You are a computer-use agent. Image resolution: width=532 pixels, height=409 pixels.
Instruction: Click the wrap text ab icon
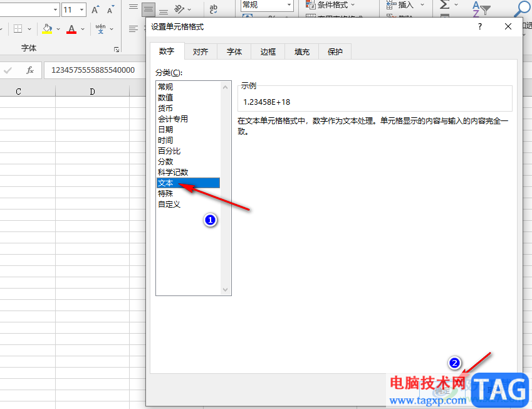coord(214,9)
